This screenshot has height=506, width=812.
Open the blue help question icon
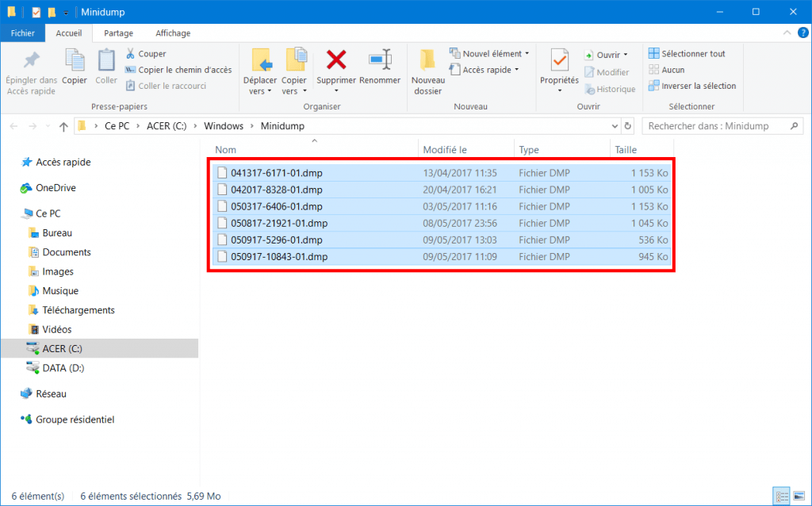pos(802,33)
